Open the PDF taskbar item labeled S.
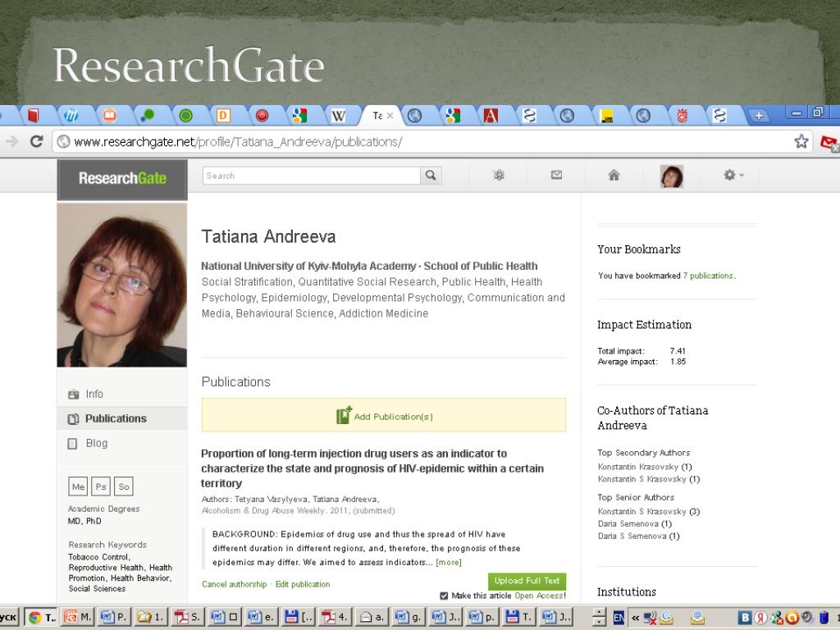 (x=188, y=617)
